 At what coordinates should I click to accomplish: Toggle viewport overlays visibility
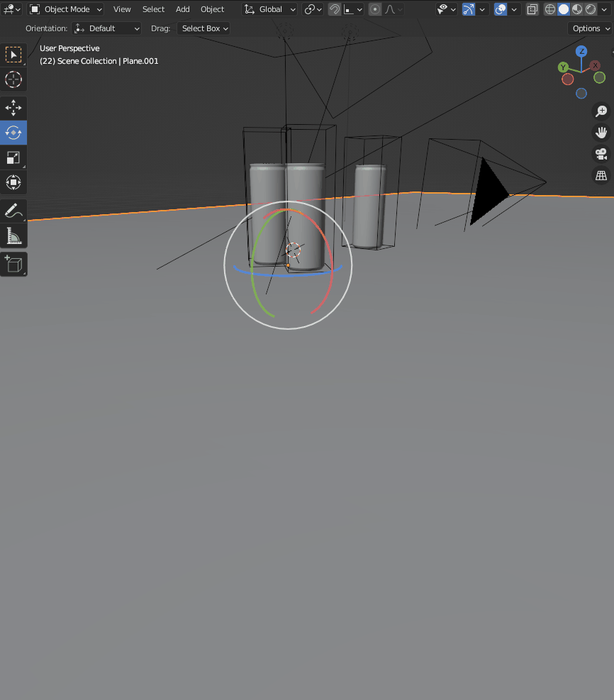click(x=501, y=9)
